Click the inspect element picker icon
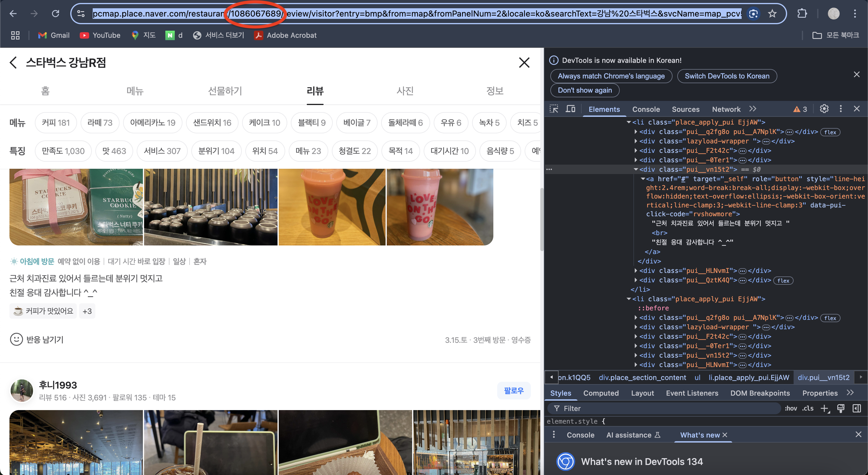The width and height of the screenshot is (868, 475). point(554,109)
